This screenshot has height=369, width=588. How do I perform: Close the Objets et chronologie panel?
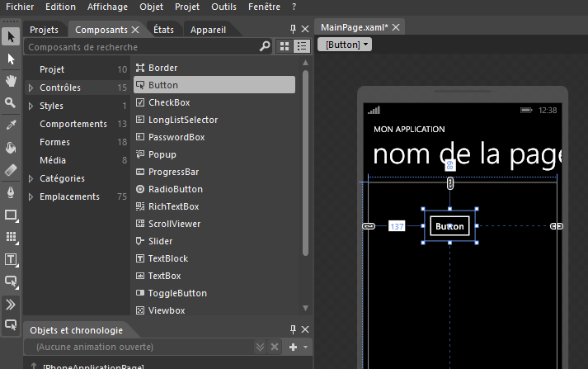tap(305, 329)
